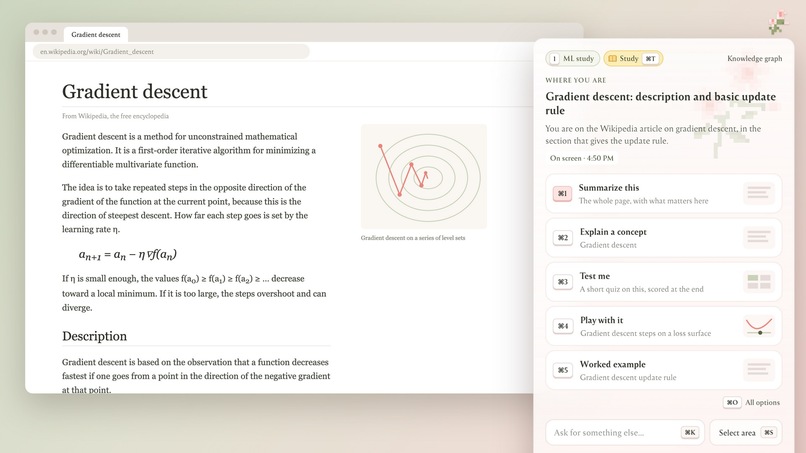Click the WHERE YOU ARE label
The width and height of the screenshot is (806, 453).
pos(576,80)
